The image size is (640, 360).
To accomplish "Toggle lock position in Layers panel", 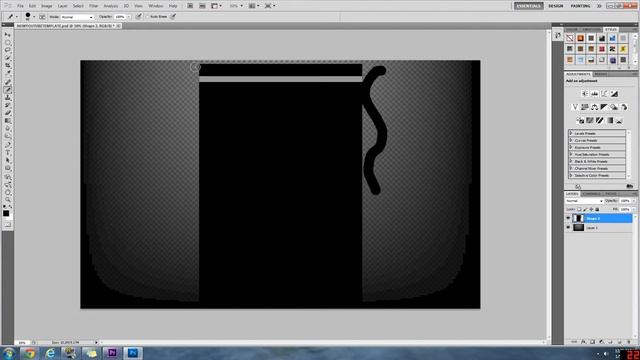I will click(x=591, y=209).
